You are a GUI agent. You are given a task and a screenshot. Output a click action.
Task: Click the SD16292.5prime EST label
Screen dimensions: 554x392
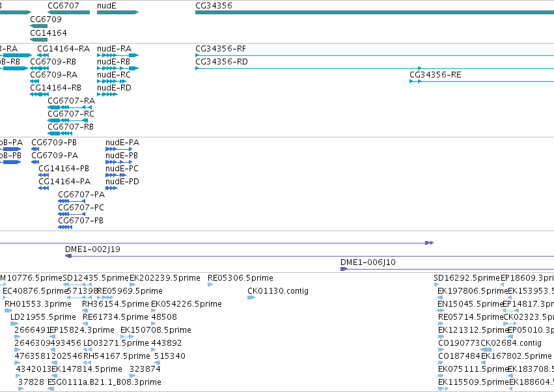[467, 278]
